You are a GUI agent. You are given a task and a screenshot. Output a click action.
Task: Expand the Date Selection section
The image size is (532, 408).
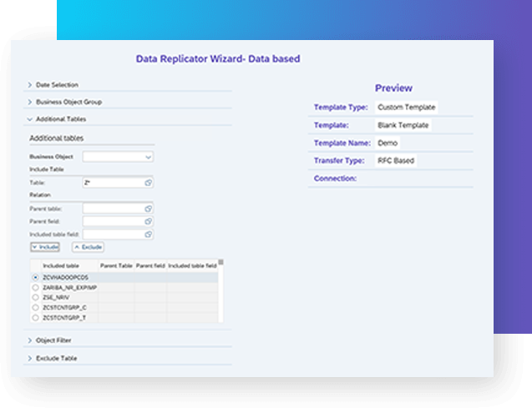coord(30,85)
